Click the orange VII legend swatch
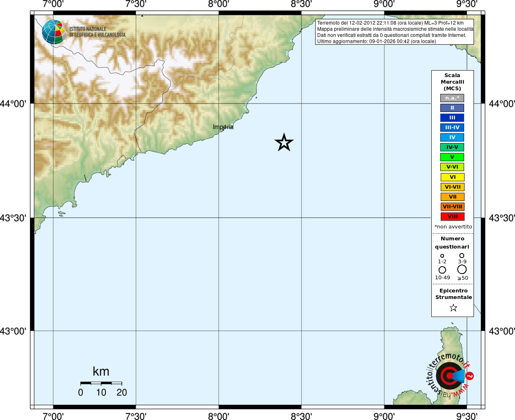515x420 pixels. [453, 197]
